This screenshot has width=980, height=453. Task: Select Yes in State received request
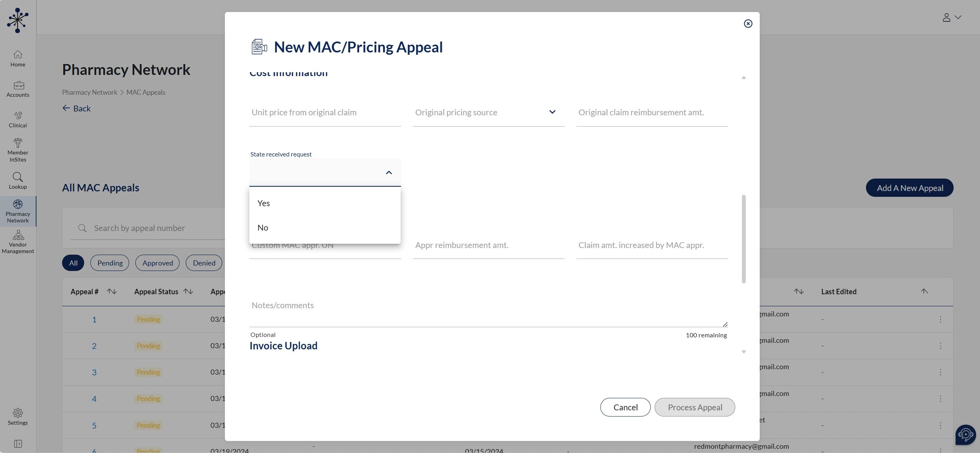(x=264, y=203)
